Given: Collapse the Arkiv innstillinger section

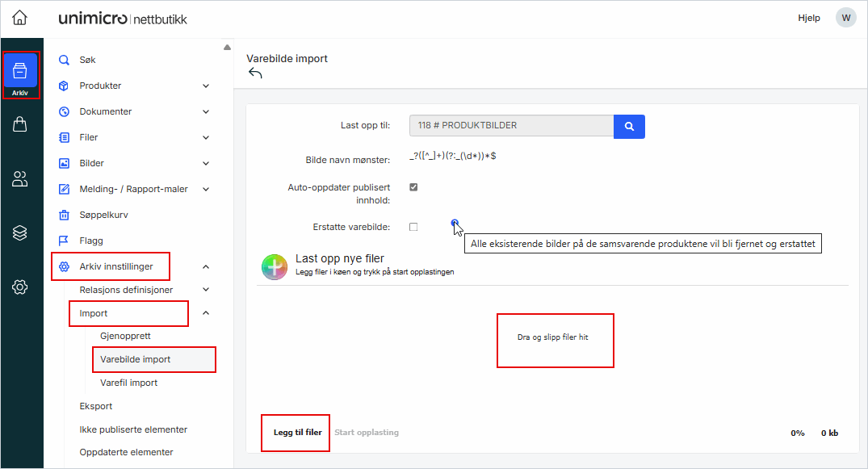Looking at the screenshot, I should [206, 266].
